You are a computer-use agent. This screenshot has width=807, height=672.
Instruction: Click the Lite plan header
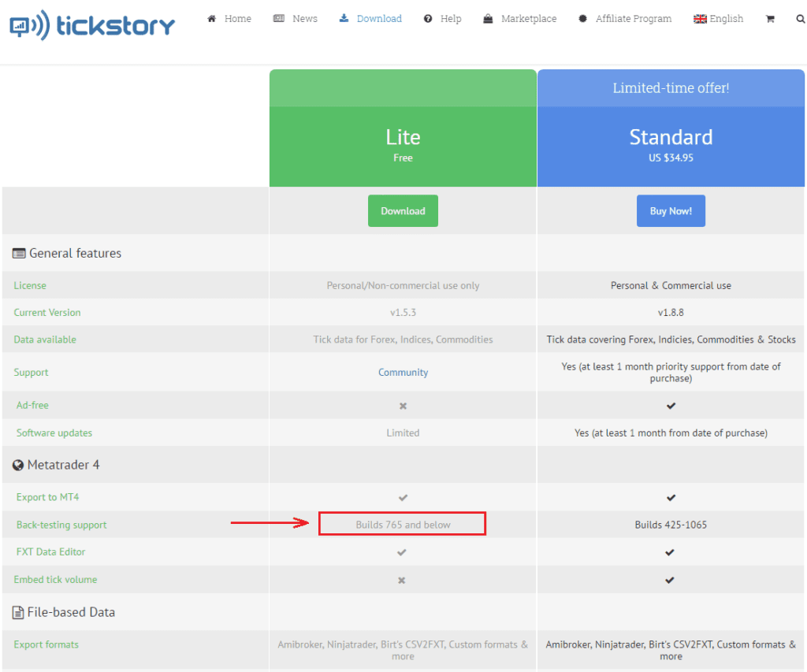(x=403, y=146)
